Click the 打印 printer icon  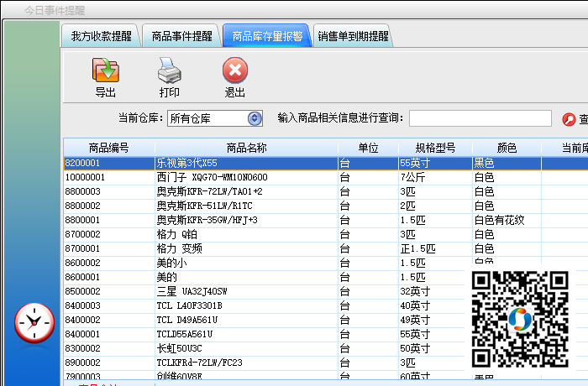[169, 70]
